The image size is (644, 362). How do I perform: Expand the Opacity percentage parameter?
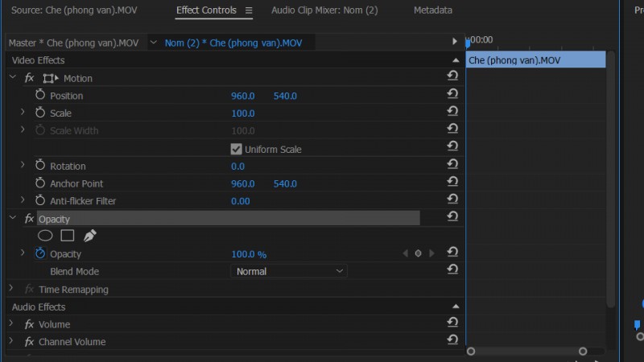click(x=23, y=253)
